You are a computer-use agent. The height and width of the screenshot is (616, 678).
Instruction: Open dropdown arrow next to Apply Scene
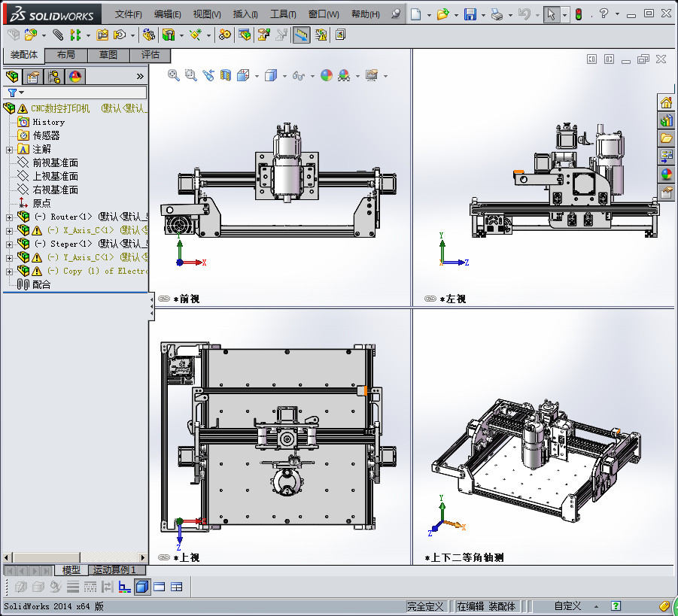click(357, 76)
